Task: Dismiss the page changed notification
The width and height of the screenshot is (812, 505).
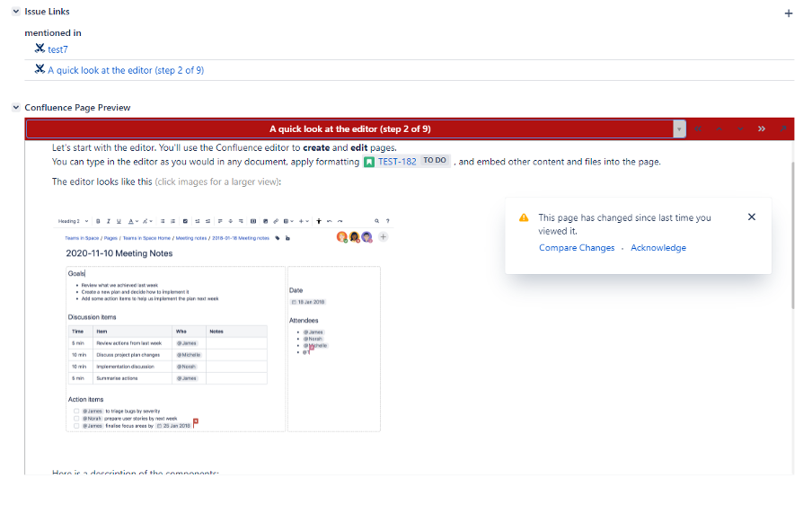Action: click(752, 217)
